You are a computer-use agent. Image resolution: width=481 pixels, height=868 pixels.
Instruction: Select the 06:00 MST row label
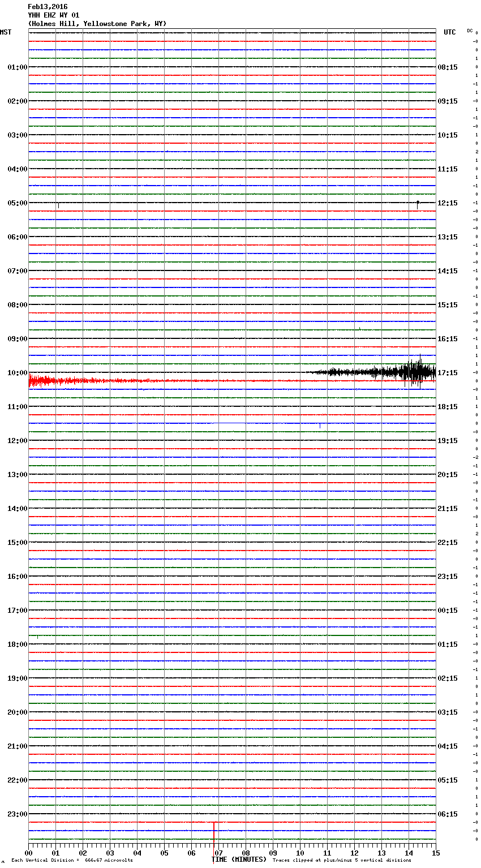tap(17, 237)
